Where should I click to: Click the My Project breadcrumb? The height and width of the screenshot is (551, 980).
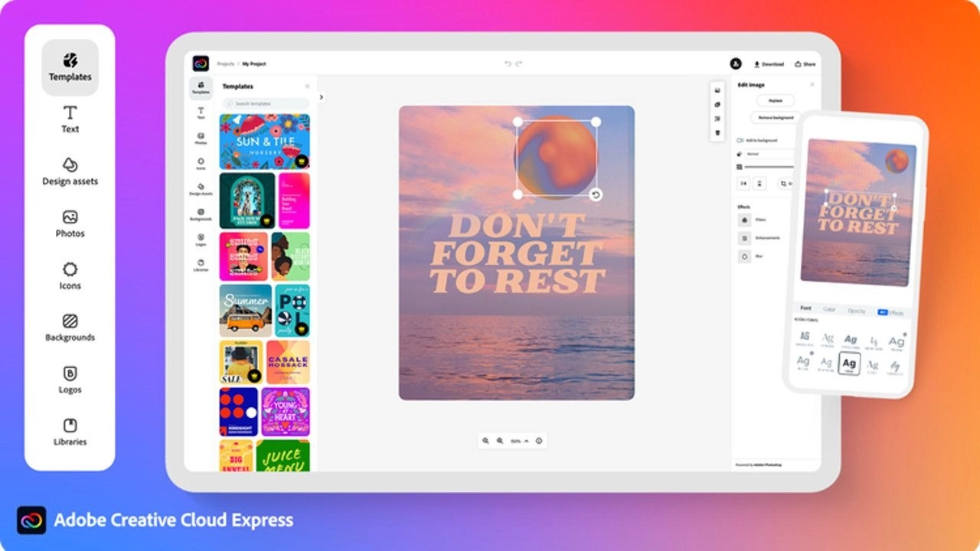(254, 64)
